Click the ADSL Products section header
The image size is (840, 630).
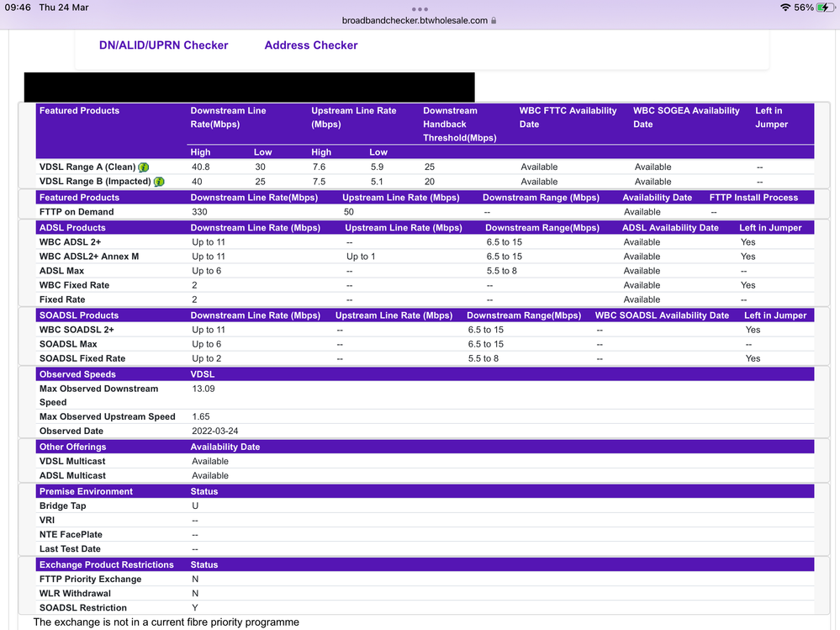[72, 228]
